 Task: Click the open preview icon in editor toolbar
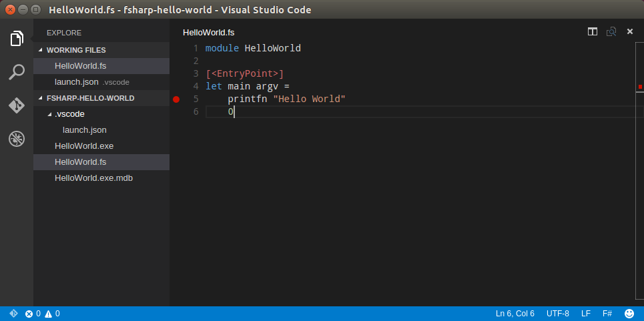point(611,31)
